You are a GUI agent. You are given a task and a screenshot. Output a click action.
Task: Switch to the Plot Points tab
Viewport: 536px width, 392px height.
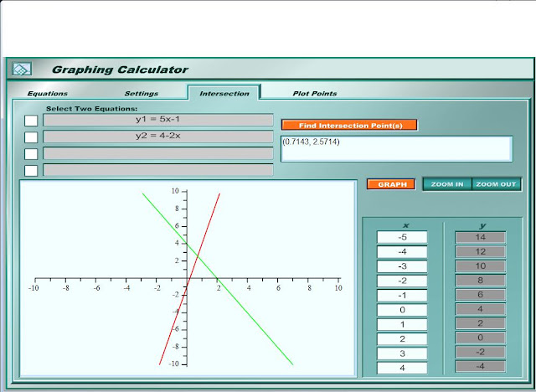coord(315,93)
